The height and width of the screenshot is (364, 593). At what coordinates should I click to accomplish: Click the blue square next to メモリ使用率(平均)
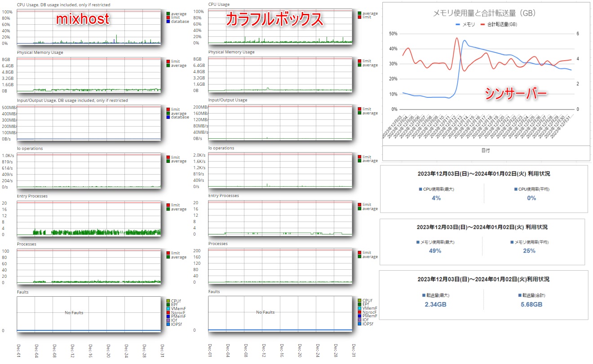click(512, 242)
